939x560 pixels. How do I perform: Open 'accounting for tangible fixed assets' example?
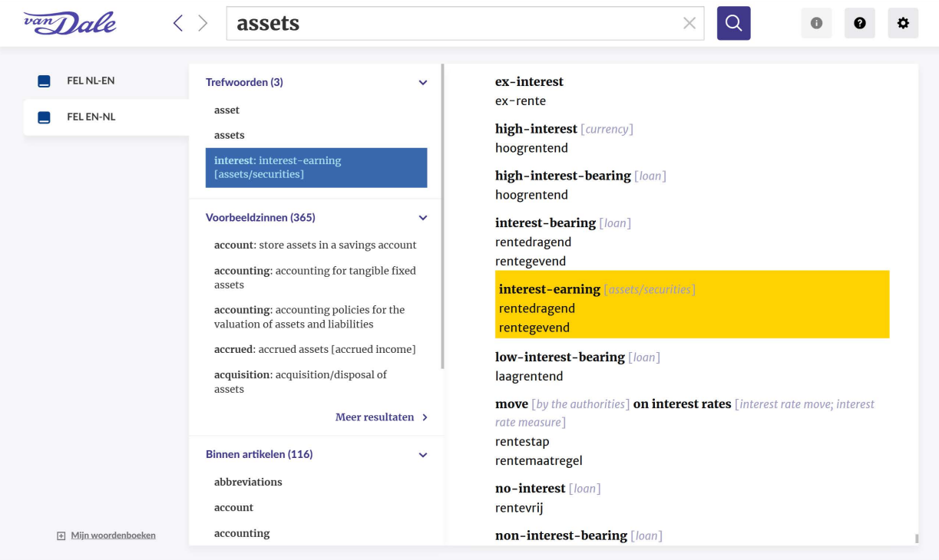(x=315, y=278)
